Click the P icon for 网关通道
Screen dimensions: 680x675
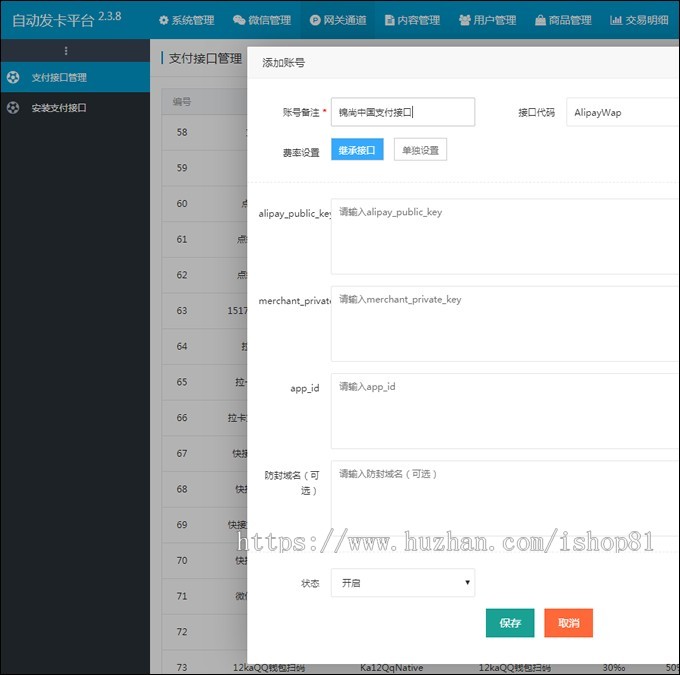[315, 20]
